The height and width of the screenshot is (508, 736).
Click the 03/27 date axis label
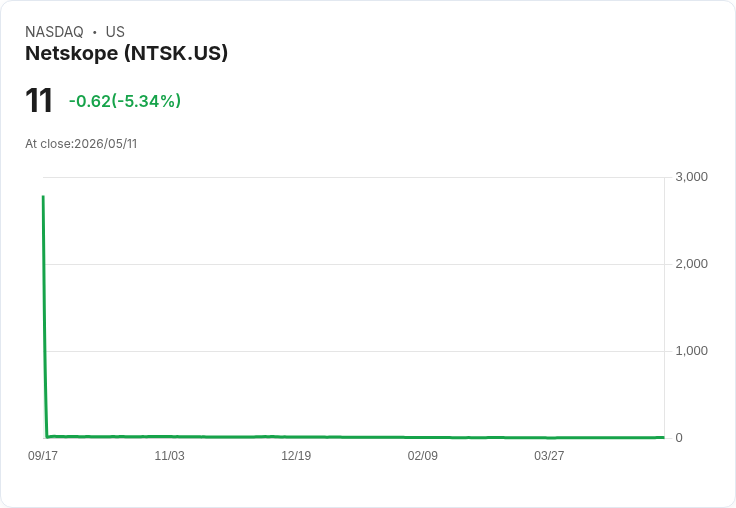(x=549, y=455)
